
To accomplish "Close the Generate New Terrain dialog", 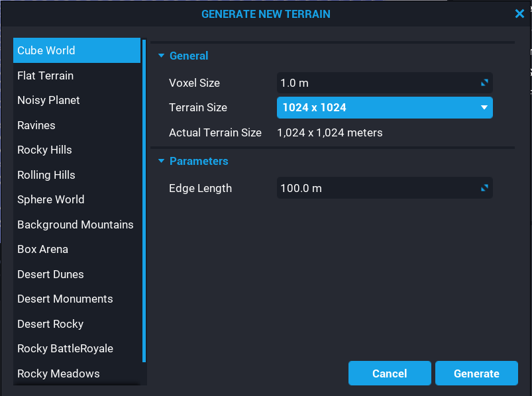I will [520, 13].
